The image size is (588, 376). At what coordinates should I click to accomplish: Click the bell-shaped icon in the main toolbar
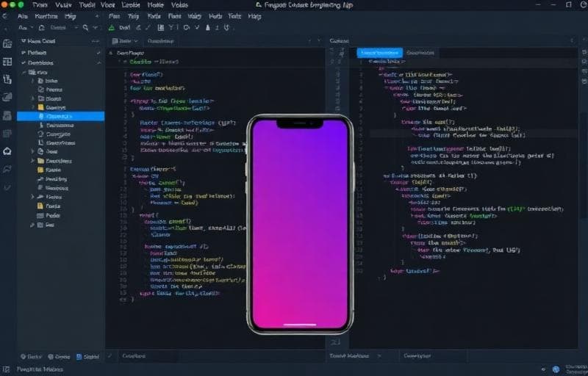tap(207, 27)
